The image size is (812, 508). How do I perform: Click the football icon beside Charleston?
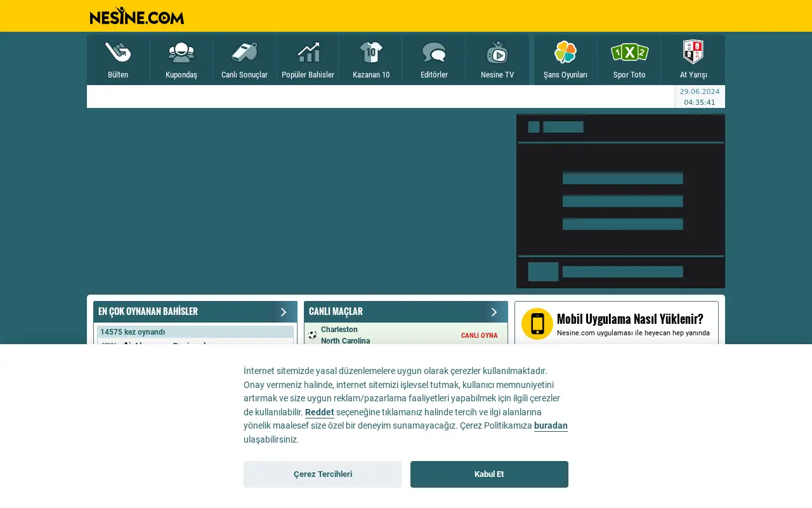click(312, 335)
